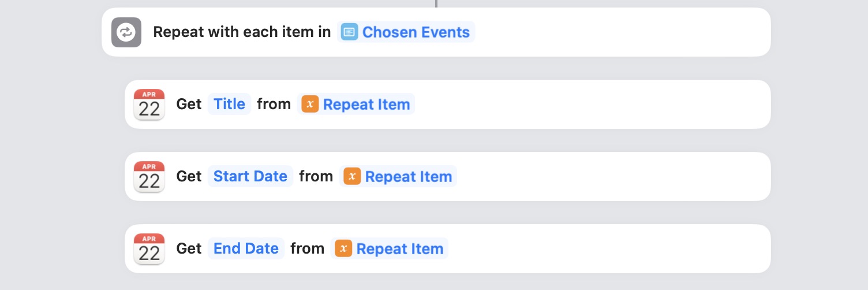868x290 pixels.
Task: Select the Get End Date action block background
Action: (609, 249)
